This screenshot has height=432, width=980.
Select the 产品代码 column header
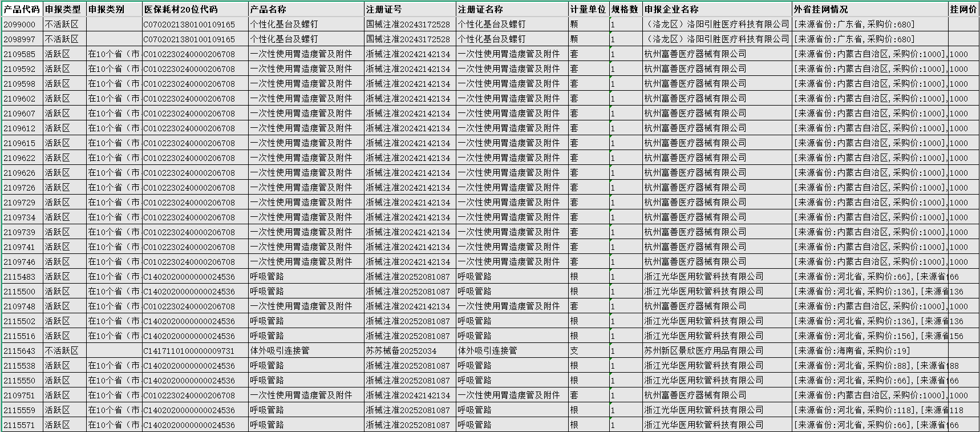pyautogui.click(x=22, y=10)
